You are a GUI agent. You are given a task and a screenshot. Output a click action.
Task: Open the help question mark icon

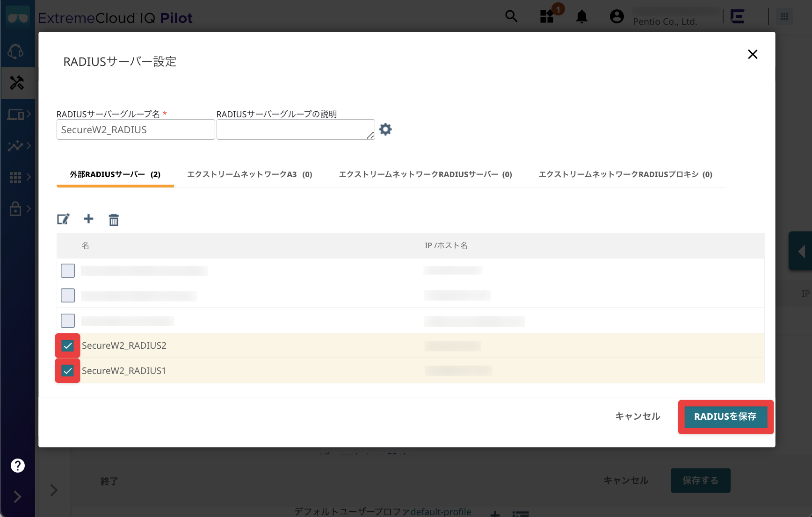[18, 466]
